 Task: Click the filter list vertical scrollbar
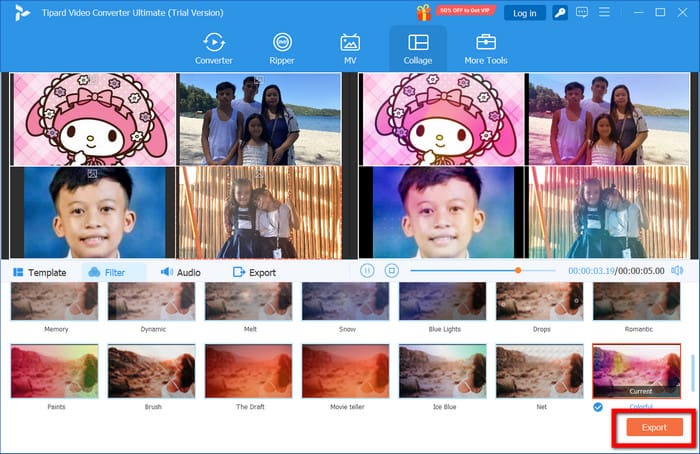(x=692, y=371)
